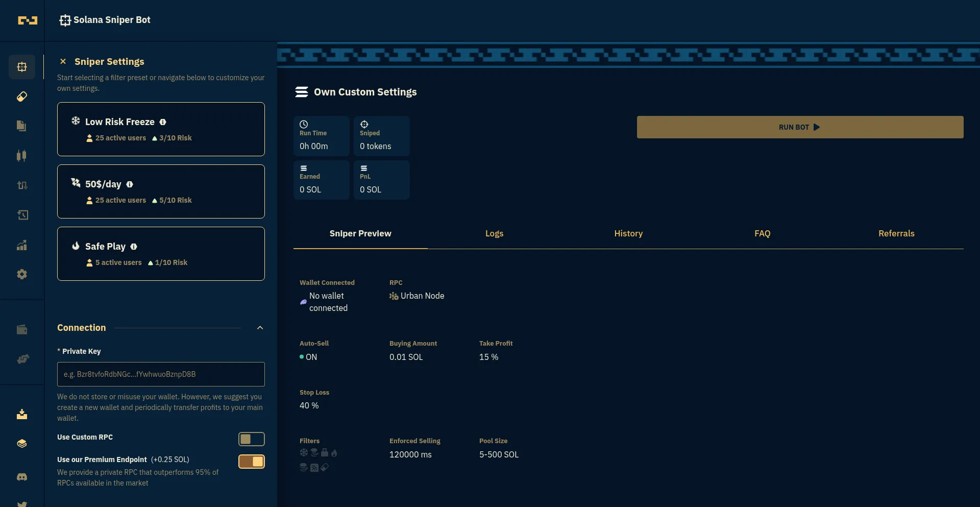Click the info icon next to Low Risk Freeze
The height and width of the screenshot is (507, 980).
point(163,122)
